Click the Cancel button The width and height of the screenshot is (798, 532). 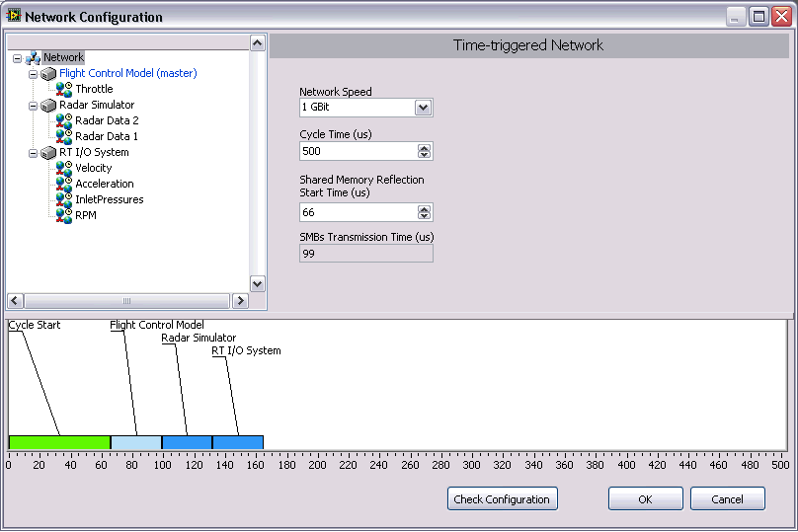pyautogui.click(x=727, y=499)
